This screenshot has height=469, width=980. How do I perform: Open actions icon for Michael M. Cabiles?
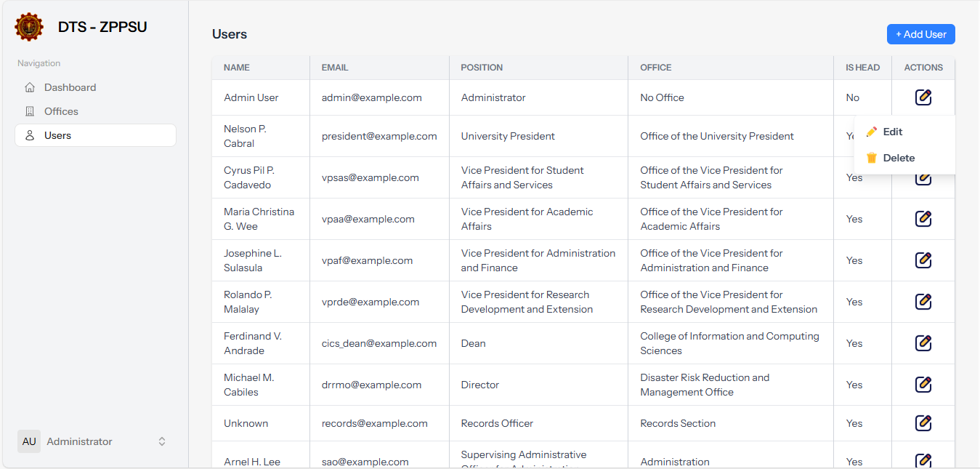click(923, 385)
